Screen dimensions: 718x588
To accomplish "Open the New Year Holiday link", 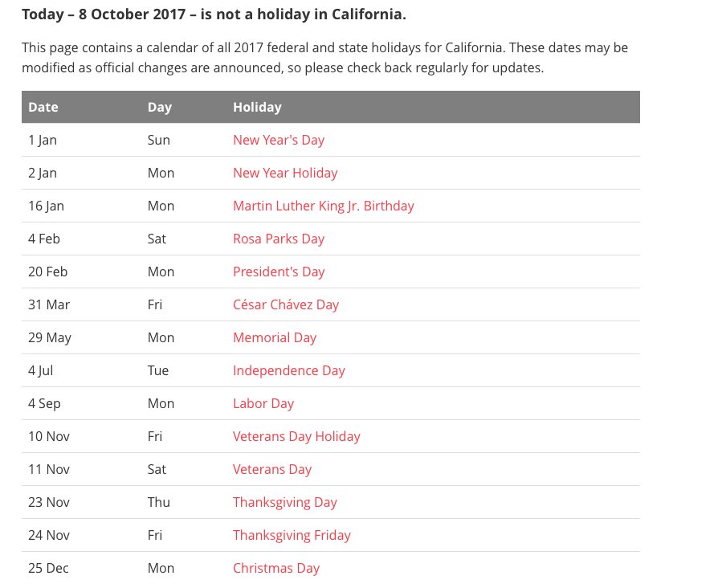I will tap(285, 173).
